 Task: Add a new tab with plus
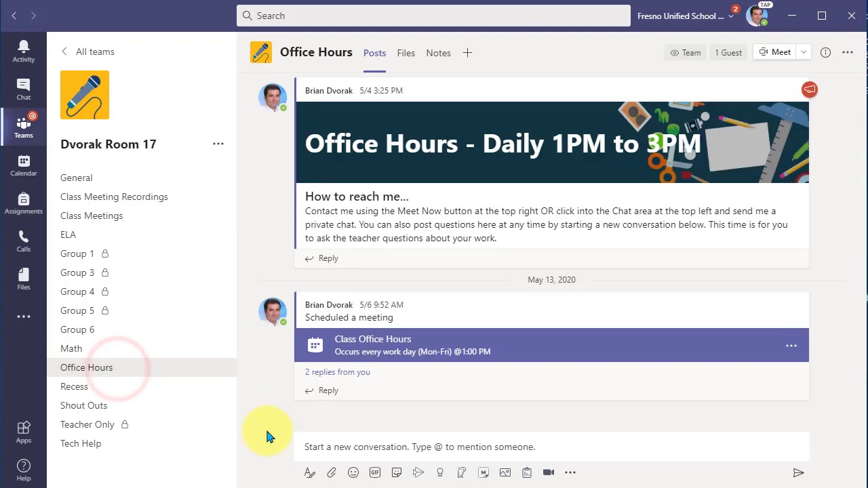467,52
